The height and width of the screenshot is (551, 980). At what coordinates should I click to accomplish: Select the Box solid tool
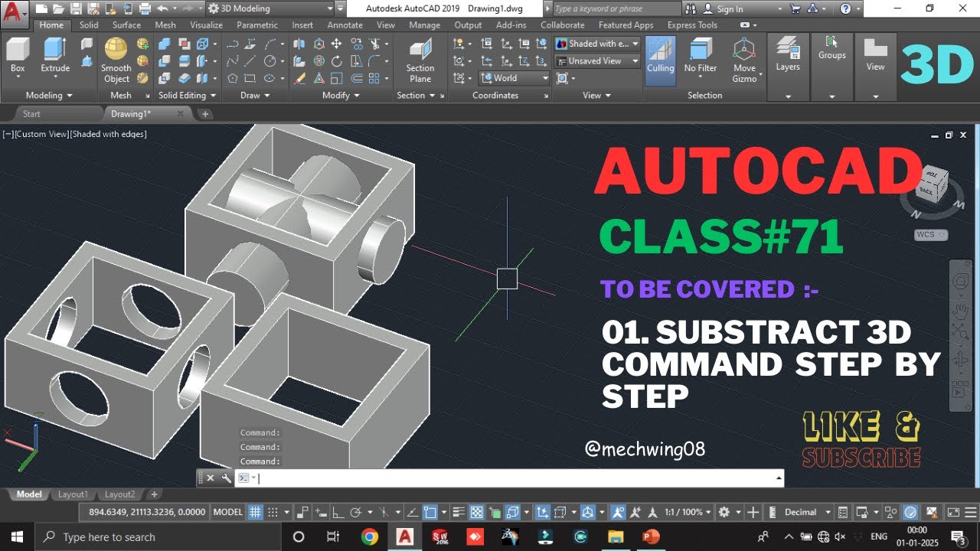tap(18, 55)
